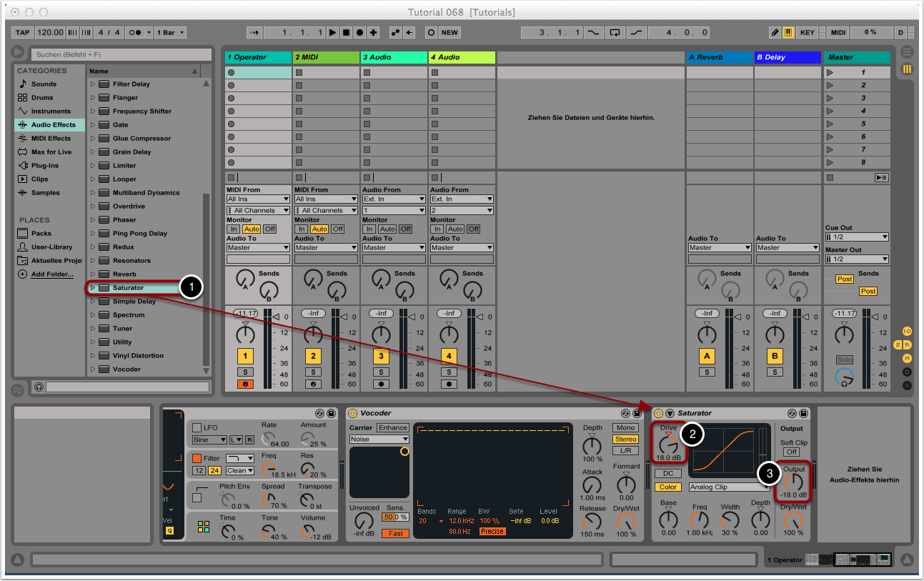
Task: Click the Add Folder... link
Action: (x=51, y=274)
